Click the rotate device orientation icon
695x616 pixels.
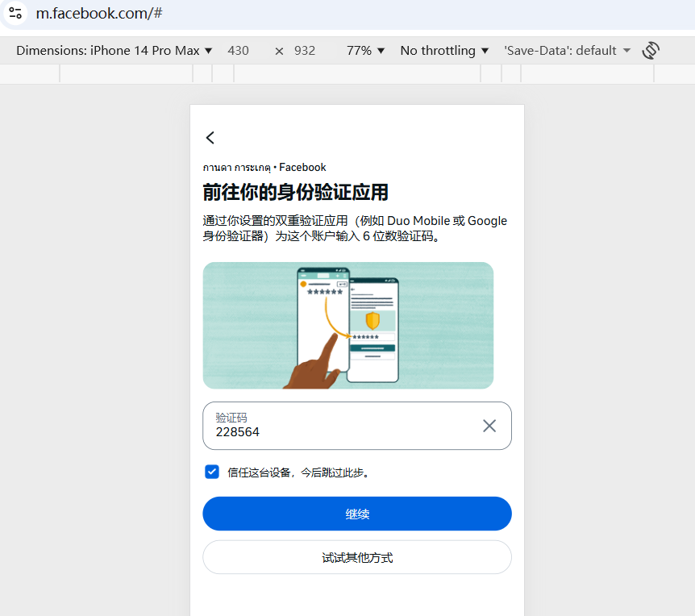click(x=651, y=51)
